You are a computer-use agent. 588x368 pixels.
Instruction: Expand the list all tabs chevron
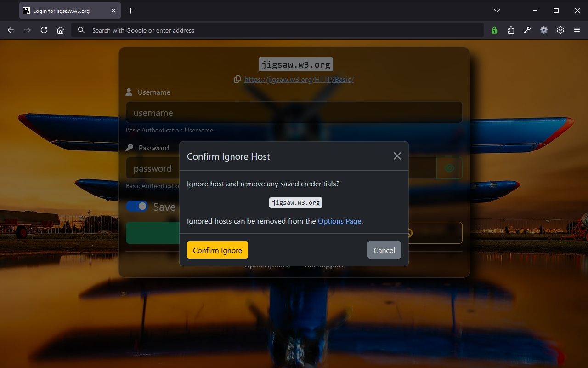pyautogui.click(x=497, y=10)
